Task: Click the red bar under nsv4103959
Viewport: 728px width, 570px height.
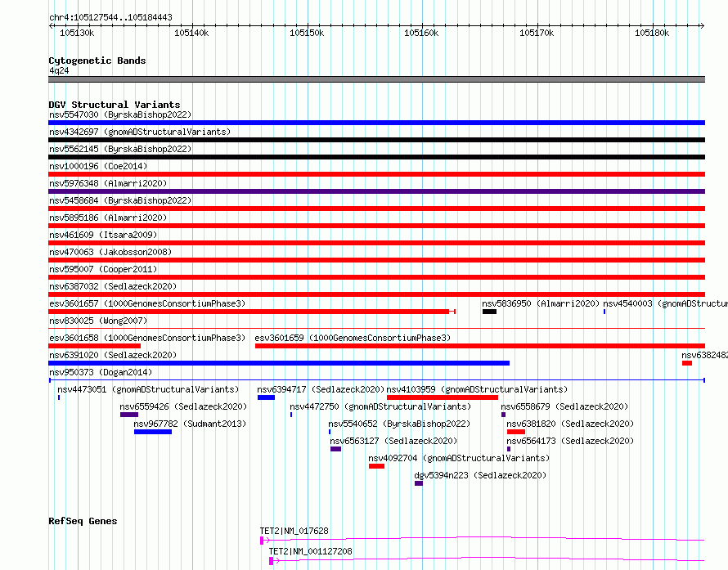Action: pyautogui.click(x=442, y=397)
